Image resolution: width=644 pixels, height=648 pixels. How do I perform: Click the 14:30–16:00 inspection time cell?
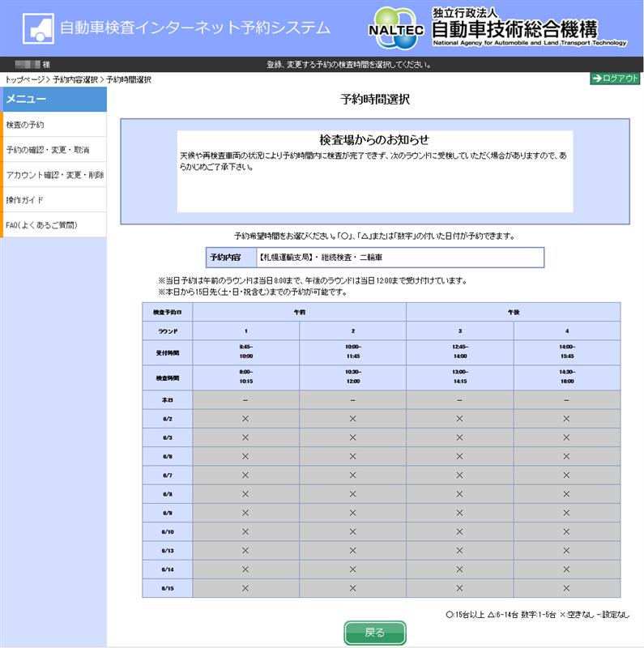567,377
